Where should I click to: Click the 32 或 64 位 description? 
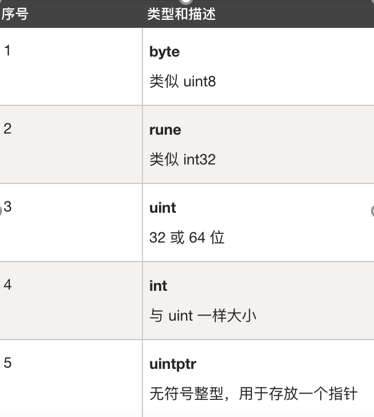point(187,238)
